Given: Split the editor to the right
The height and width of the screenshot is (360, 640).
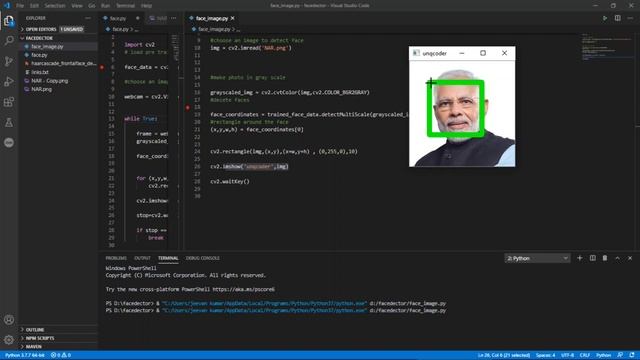Looking at the screenshot, I should [x=618, y=18].
